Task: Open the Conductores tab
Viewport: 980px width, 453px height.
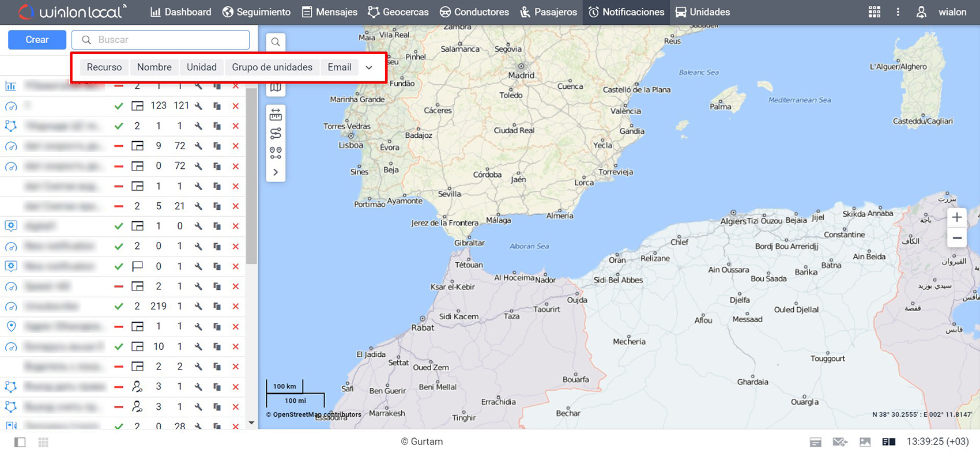Action: [474, 12]
